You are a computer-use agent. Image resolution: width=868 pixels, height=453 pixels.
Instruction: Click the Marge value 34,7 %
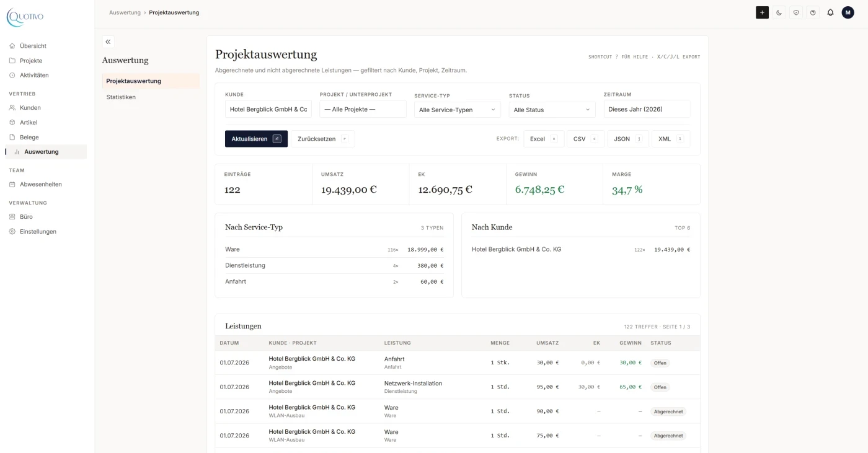click(x=627, y=190)
